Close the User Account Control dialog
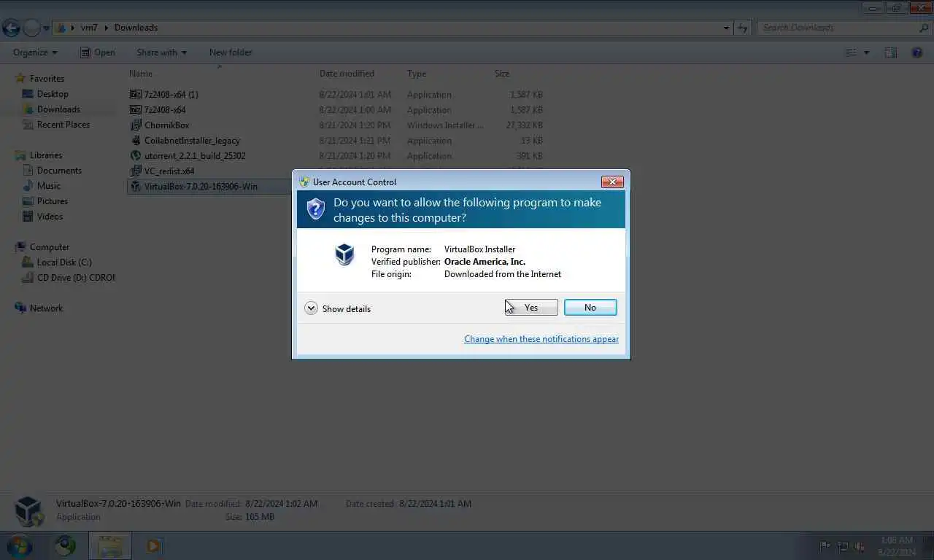Image resolution: width=934 pixels, height=560 pixels. click(x=612, y=182)
